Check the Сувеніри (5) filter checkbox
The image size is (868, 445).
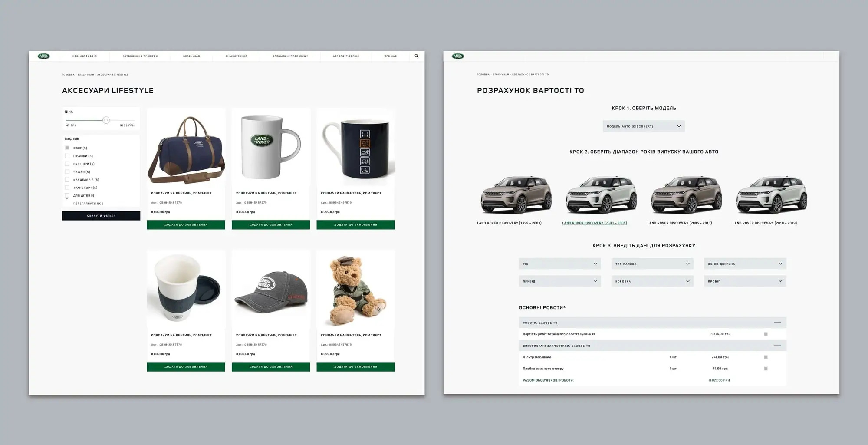67,164
